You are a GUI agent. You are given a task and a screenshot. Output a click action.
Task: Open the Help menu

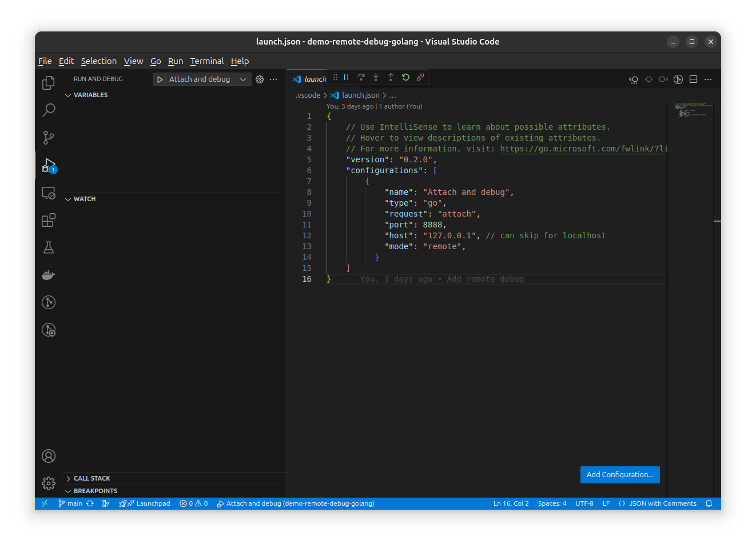click(x=240, y=61)
